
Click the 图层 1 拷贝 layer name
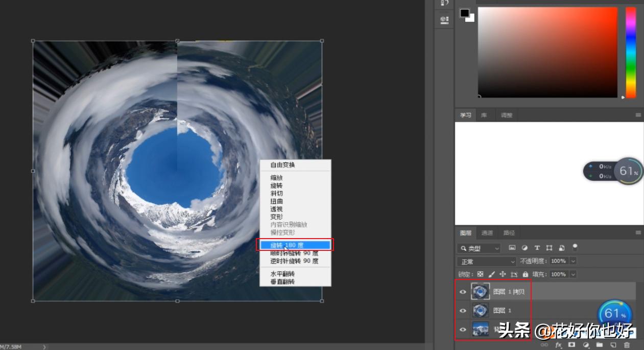[509, 292]
